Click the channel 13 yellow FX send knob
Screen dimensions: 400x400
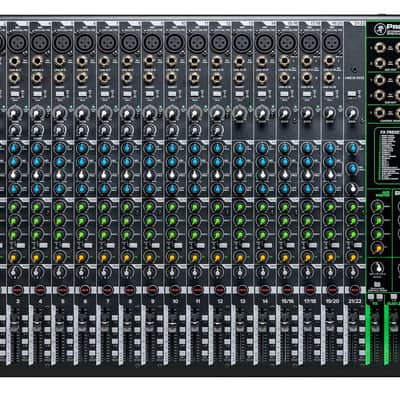(x=239, y=257)
